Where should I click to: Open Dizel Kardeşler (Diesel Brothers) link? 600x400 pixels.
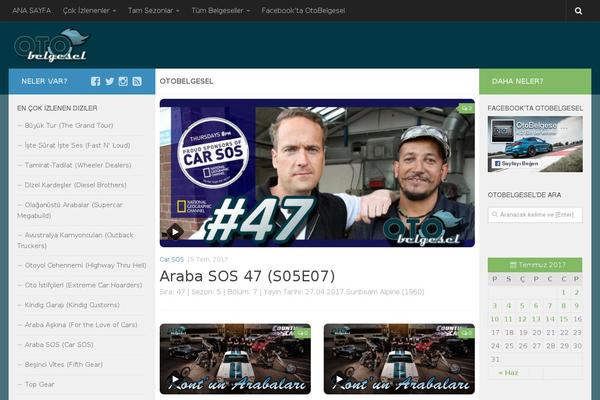click(x=75, y=185)
